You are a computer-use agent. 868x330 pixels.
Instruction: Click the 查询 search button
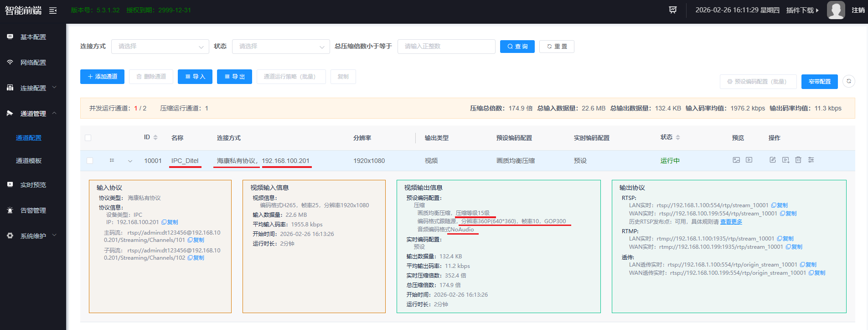point(517,47)
